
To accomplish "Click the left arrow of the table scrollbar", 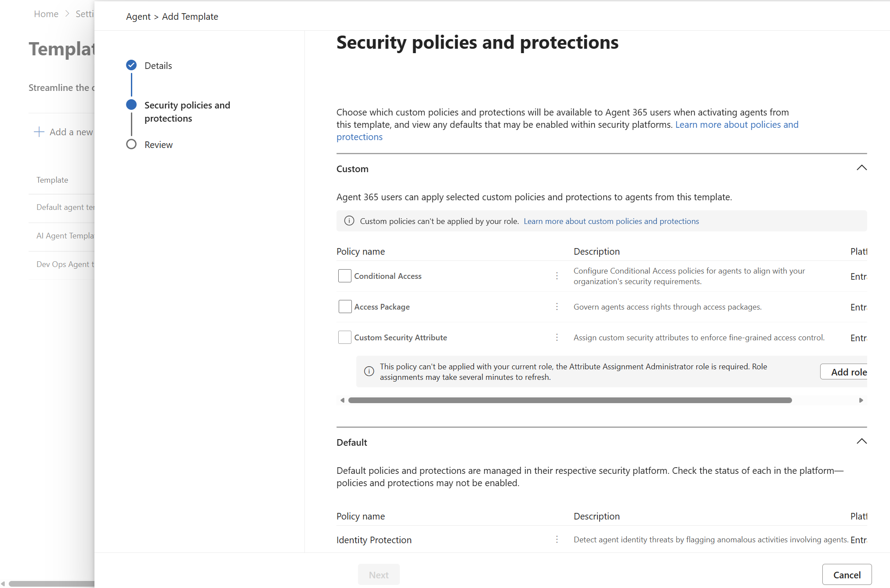I will [x=342, y=400].
